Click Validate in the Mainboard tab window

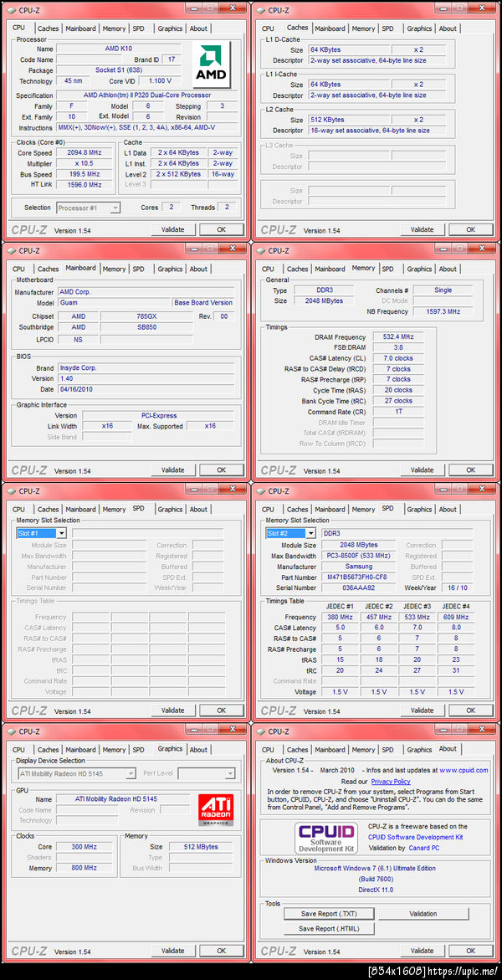[x=173, y=470]
